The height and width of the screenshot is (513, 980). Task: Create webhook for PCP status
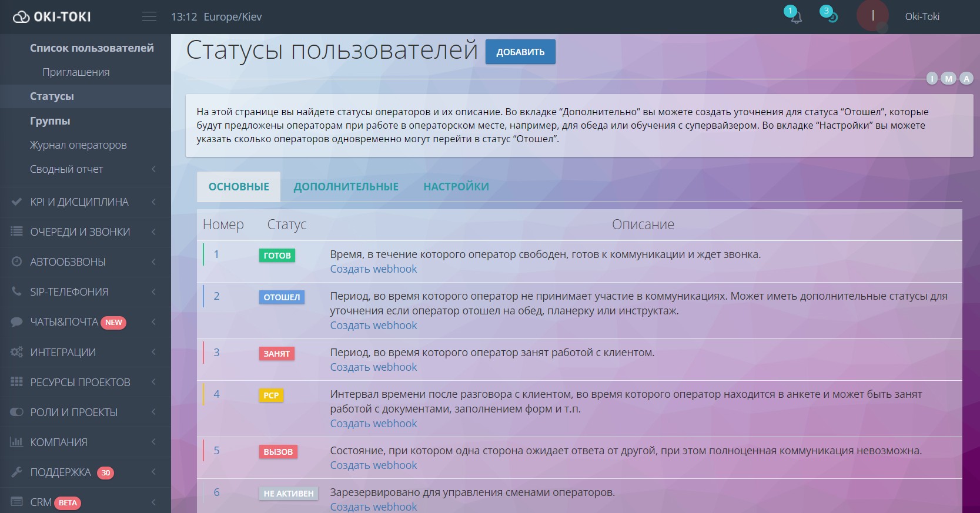point(373,424)
